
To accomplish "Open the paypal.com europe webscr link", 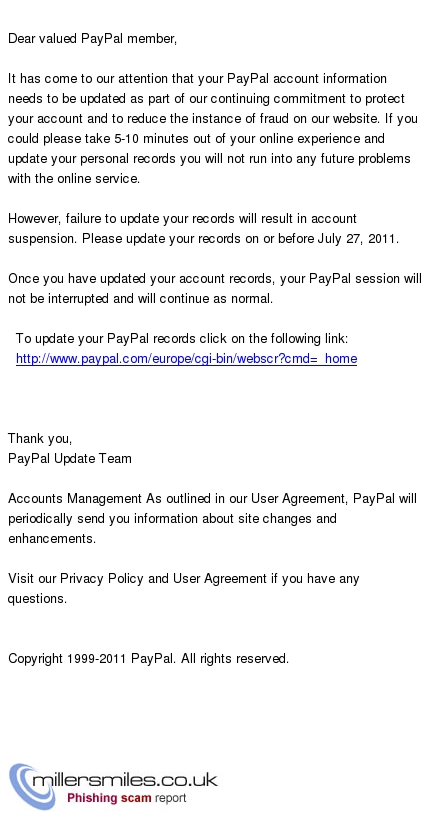I will (187, 358).
